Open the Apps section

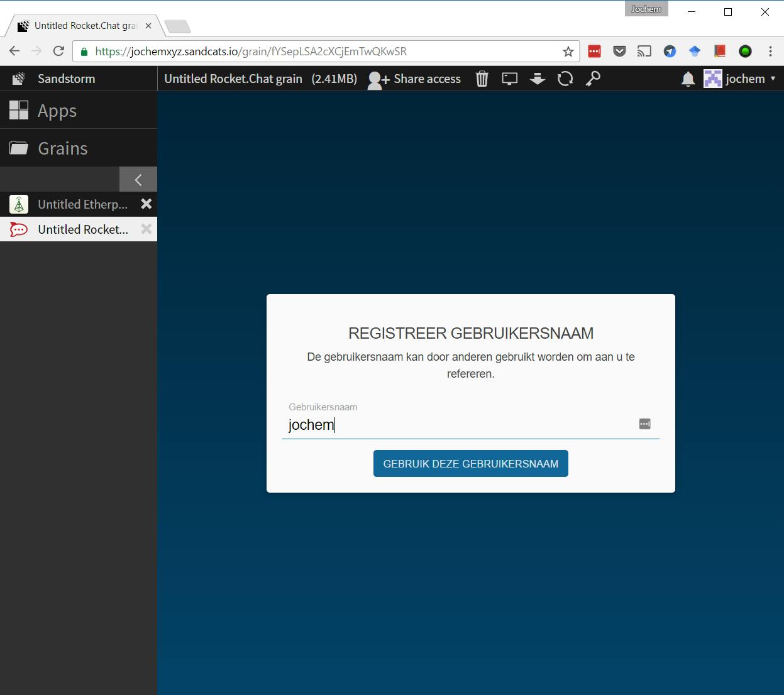(79, 110)
